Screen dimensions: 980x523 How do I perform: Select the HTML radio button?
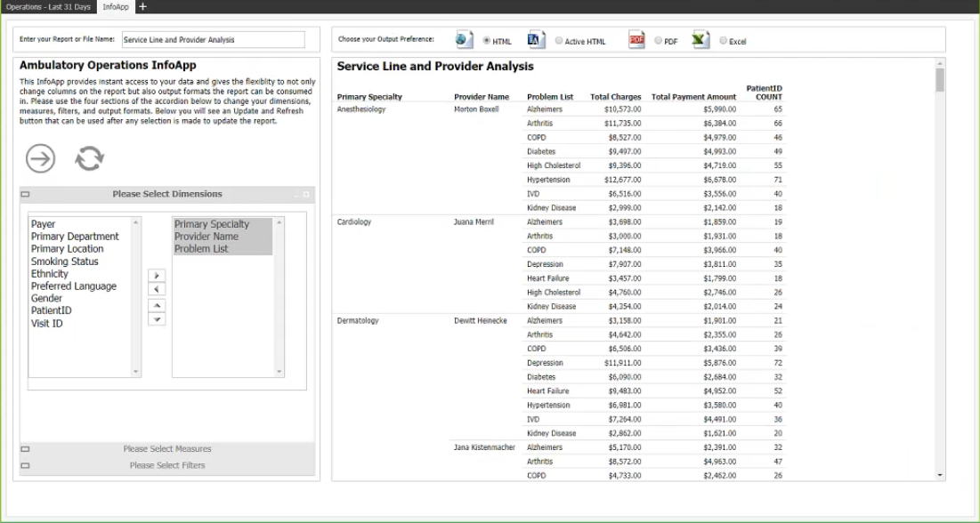(x=486, y=41)
